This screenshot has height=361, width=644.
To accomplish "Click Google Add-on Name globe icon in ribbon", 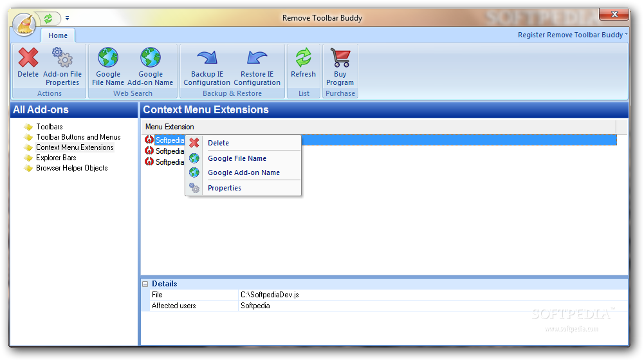I will [x=151, y=57].
